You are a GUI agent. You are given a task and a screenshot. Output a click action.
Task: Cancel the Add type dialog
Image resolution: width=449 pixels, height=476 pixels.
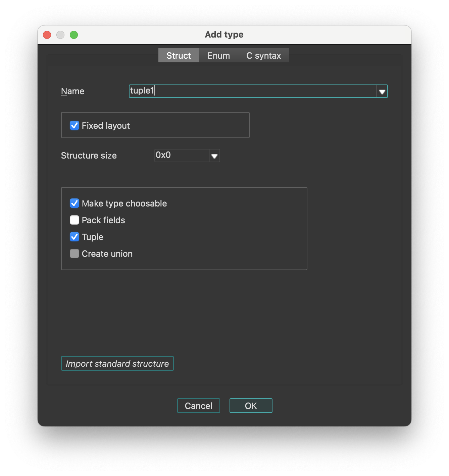pyautogui.click(x=198, y=406)
